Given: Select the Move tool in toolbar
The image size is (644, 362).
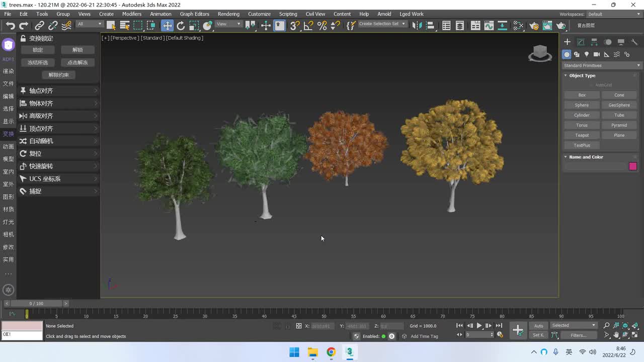Looking at the screenshot, I should coord(167,26).
